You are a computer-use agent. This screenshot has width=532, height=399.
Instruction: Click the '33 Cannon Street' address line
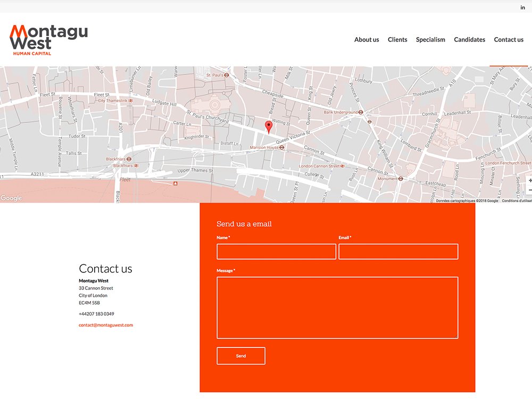tap(96, 288)
